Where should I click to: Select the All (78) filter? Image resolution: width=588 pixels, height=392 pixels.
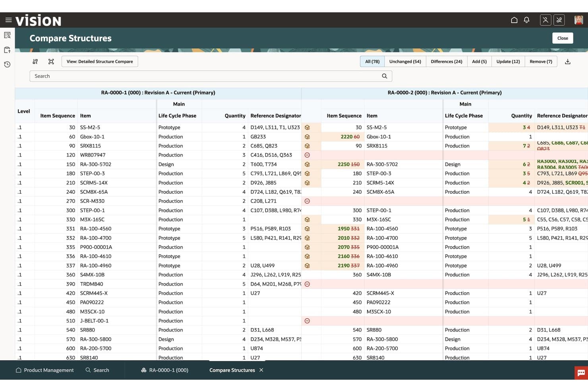coord(372,62)
